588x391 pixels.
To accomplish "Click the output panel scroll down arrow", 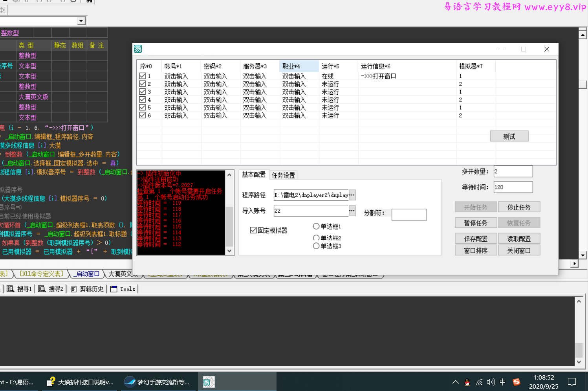I will (x=579, y=362).
